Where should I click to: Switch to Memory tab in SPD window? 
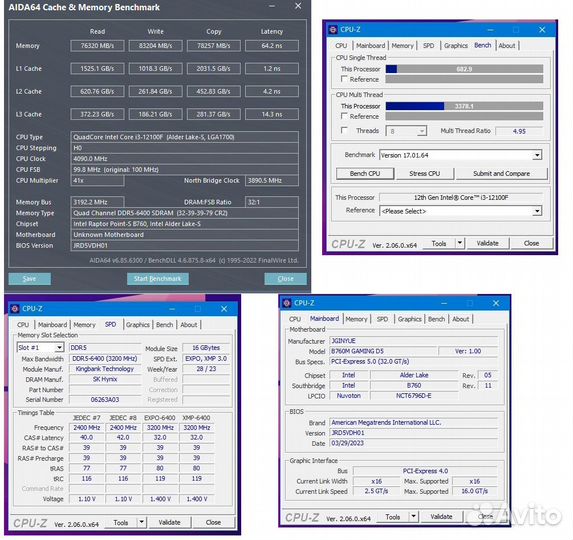tap(84, 325)
